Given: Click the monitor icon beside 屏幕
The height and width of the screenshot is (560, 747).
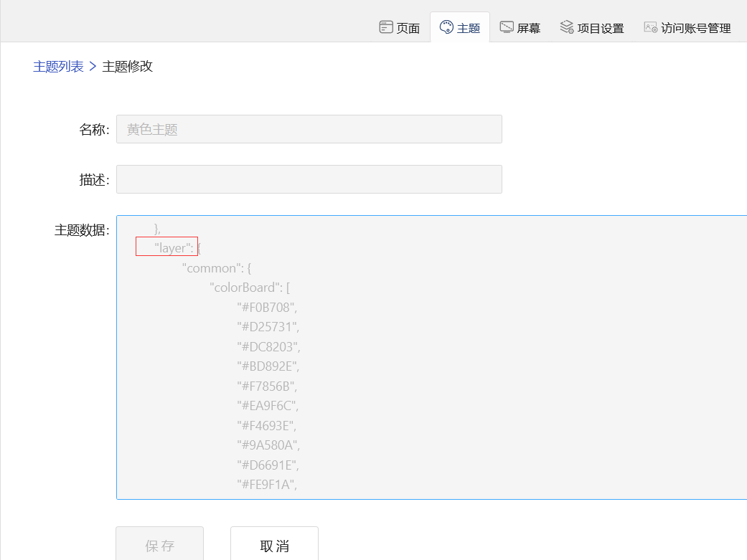Looking at the screenshot, I should 507,27.
